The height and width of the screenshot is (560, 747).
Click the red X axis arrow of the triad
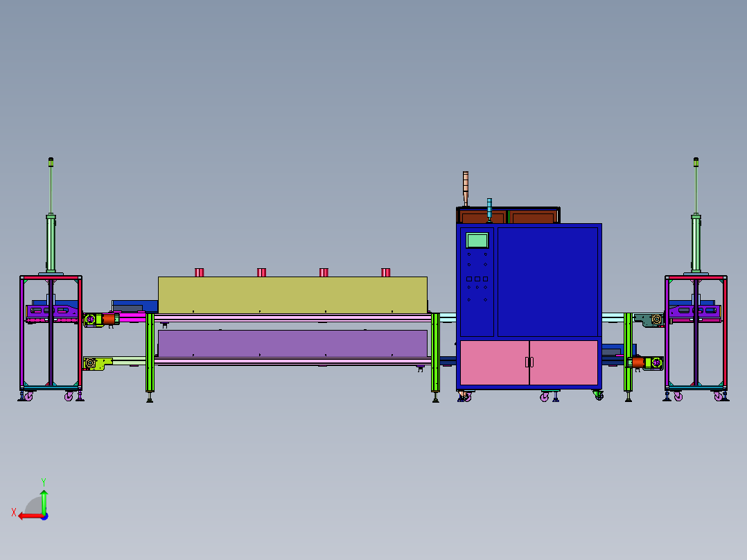tap(30, 516)
